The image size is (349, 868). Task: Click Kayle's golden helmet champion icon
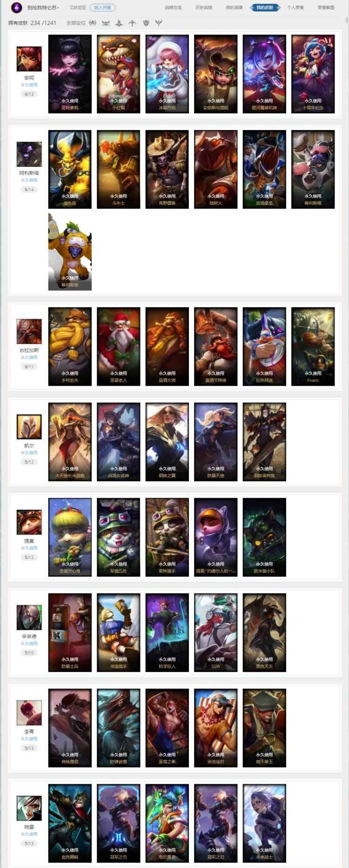29,427
